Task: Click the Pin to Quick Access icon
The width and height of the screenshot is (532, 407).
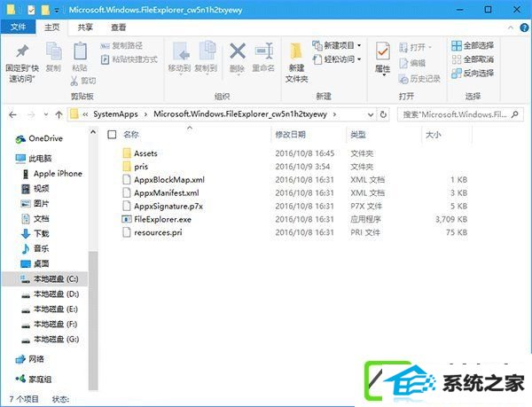Action: pos(22,52)
